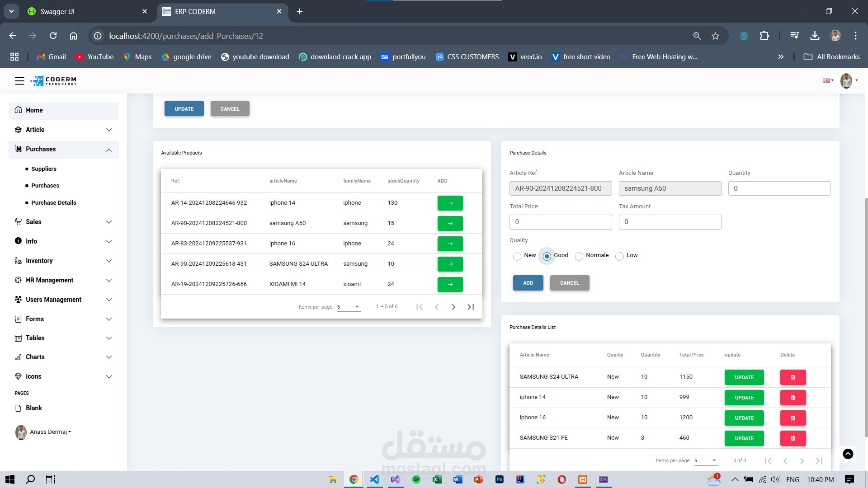Go to first page of Available Products
Image resolution: width=868 pixels, height=488 pixels.
[x=420, y=307]
